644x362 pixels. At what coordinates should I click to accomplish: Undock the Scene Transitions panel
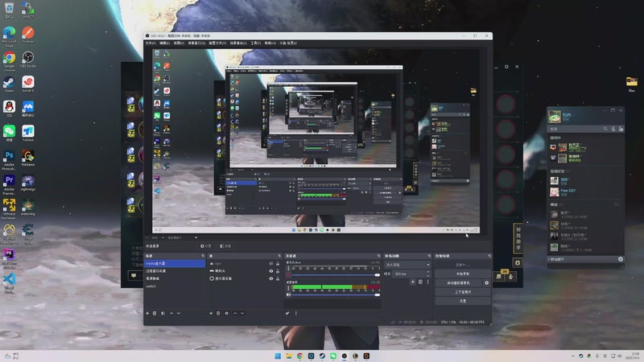[429, 256]
